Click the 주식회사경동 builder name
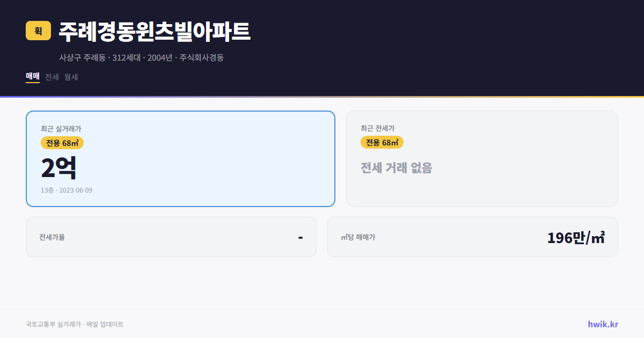Image resolution: width=644 pixels, height=338 pixels. [203, 58]
